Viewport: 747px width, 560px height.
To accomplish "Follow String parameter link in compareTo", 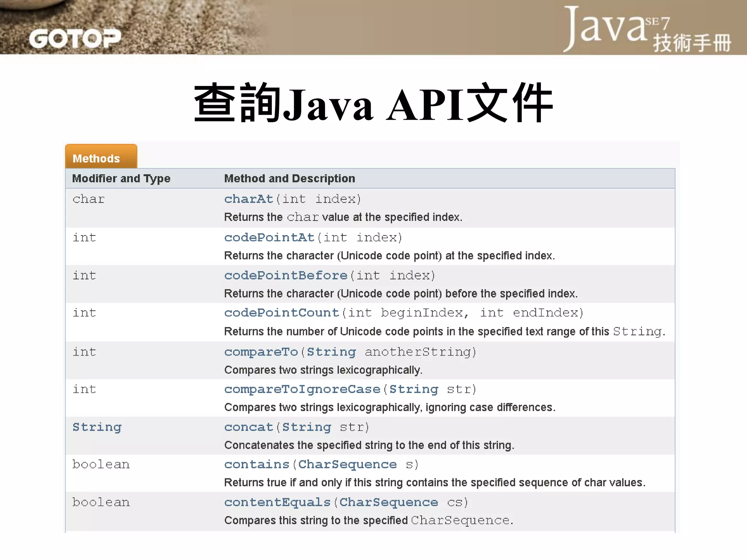I will pos(331,352).
